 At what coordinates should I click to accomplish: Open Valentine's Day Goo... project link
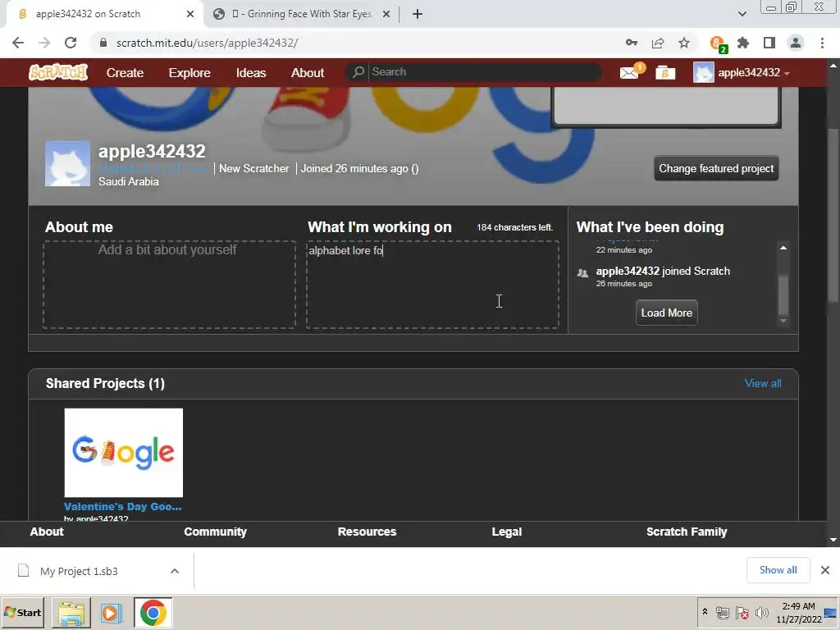(123, 506)
